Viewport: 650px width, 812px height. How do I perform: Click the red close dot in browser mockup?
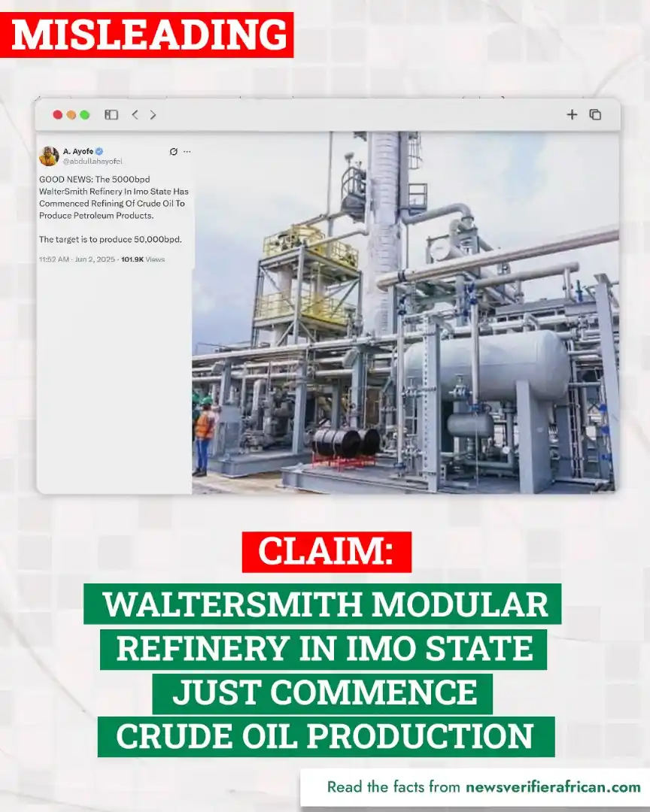[x=57, y=114]
